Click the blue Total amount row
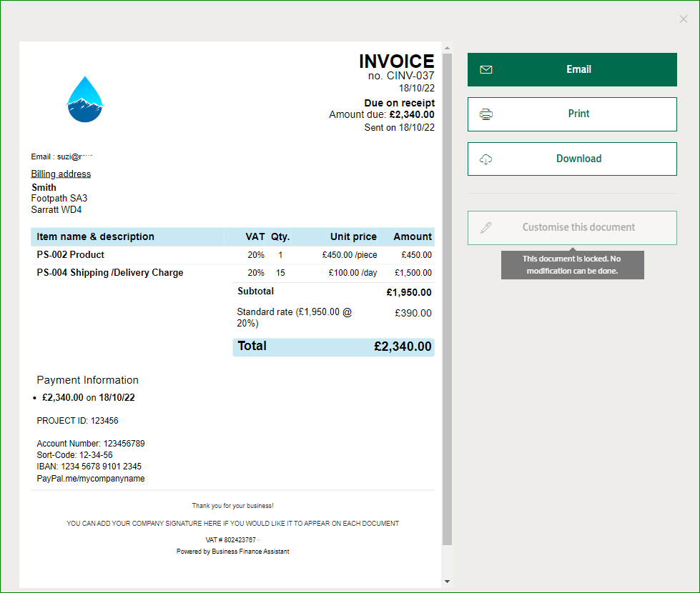The image size is (700, 593). coord(333,347)
